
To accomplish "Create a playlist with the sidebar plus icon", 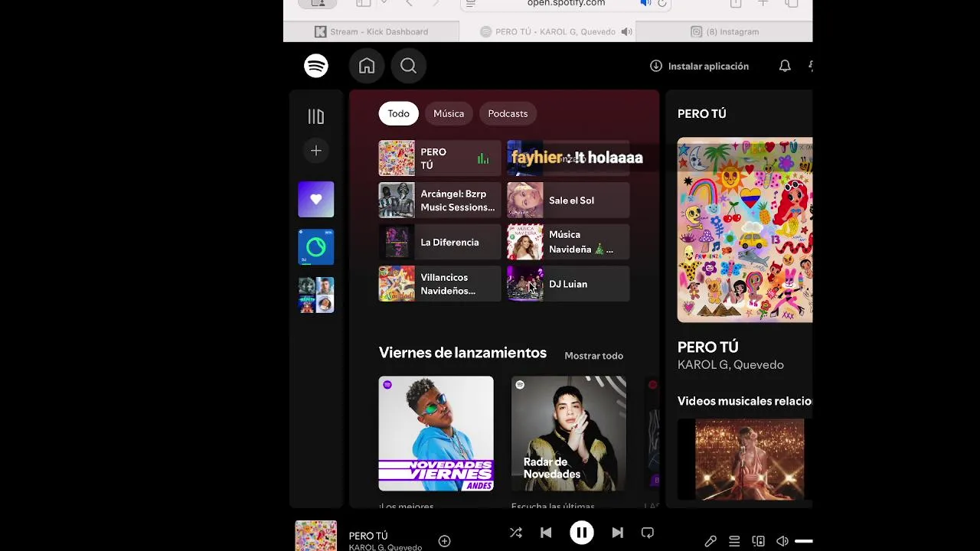I will click(316, 151).
